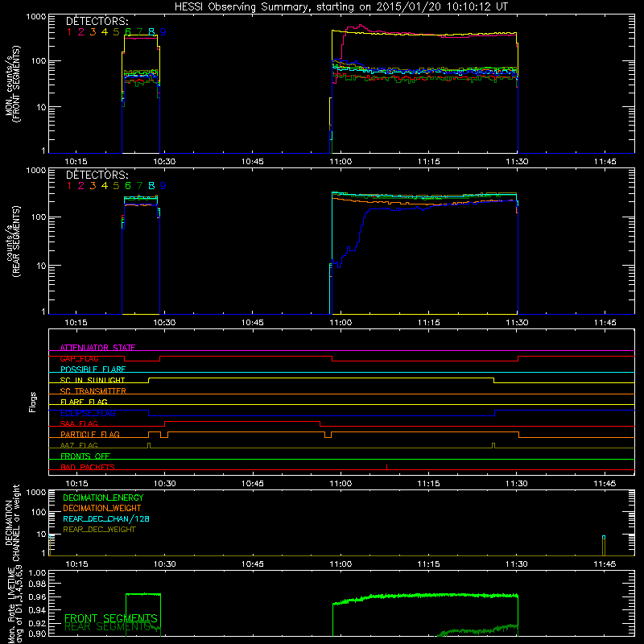Click the 10:15 tick label under Flags plot
The image size is (644, 644).
point(76,484)
